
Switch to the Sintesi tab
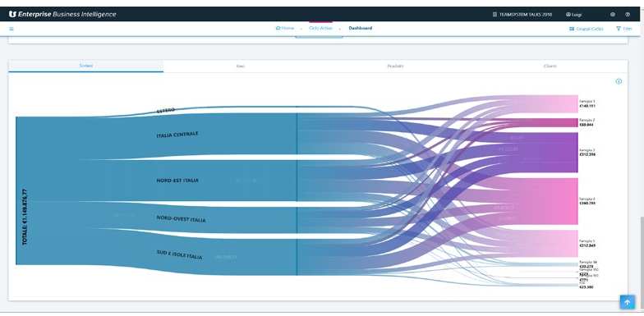click(85, 66)
